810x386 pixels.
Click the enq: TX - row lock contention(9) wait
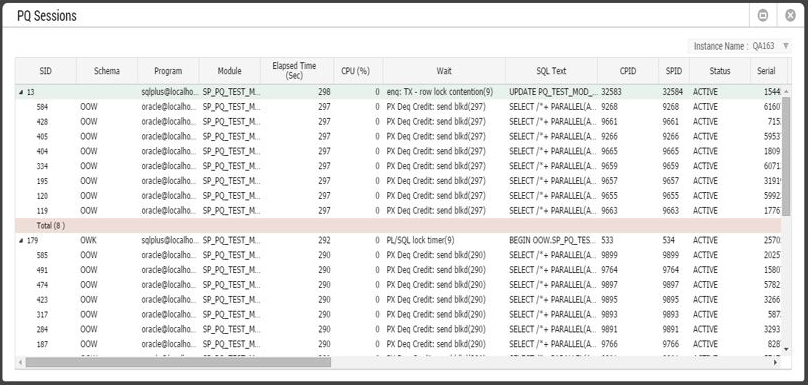pyautogui.click(x=439, y=92)
